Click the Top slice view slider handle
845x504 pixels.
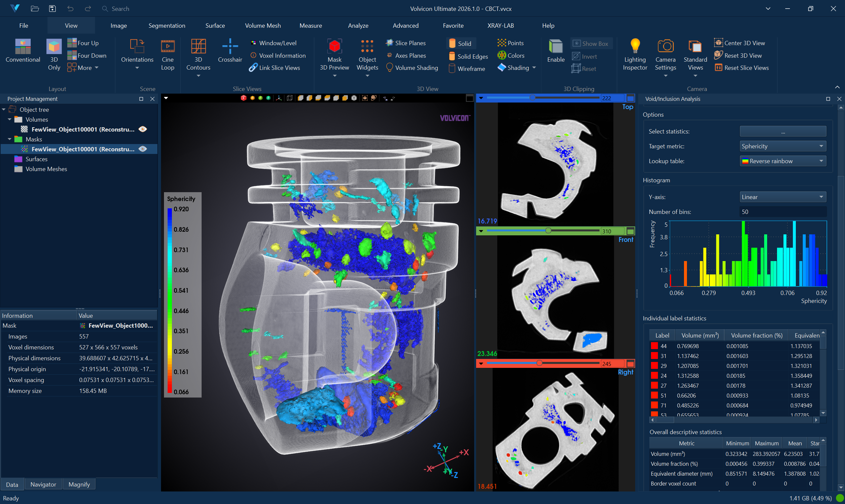[532, 98]
